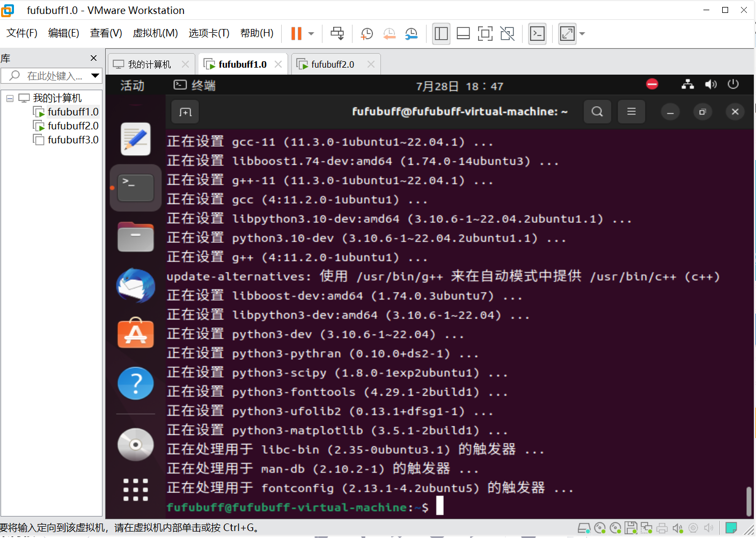Open the 帮助(H) menu
The height and width of the screenshot is (538, 756).
(x=257, y=33)
